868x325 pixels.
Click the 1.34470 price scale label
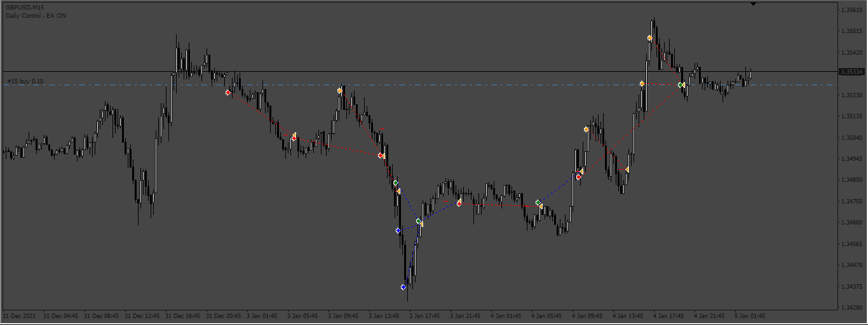(852, 265)
